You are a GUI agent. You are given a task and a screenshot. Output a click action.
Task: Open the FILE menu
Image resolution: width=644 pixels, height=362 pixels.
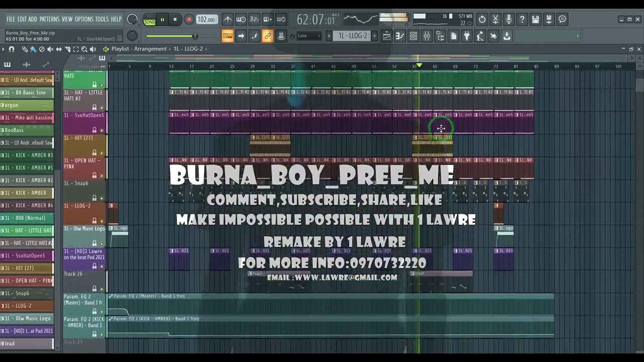(11, 19)
